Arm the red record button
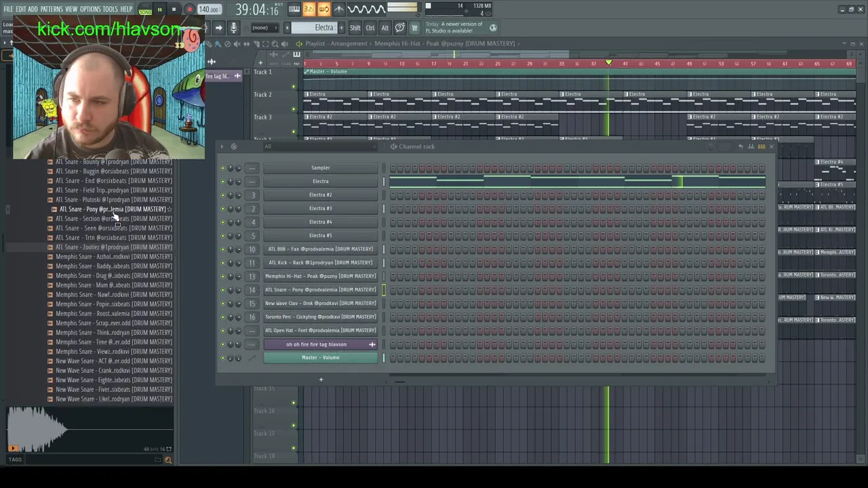The image size is (868, 488). [189, 9]
